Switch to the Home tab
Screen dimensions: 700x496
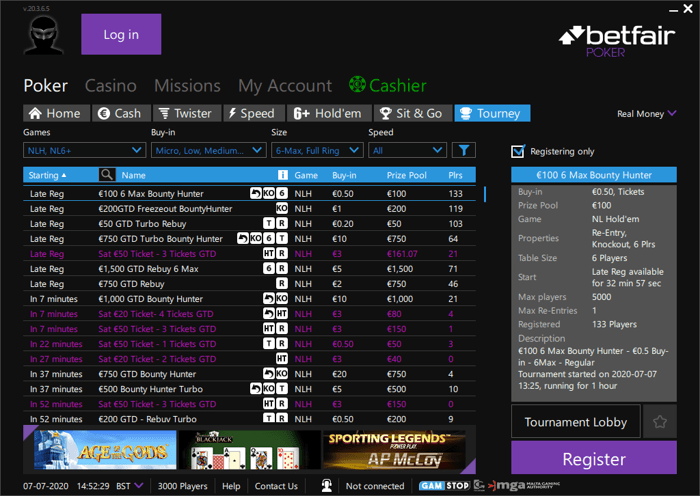coord(56,113)
